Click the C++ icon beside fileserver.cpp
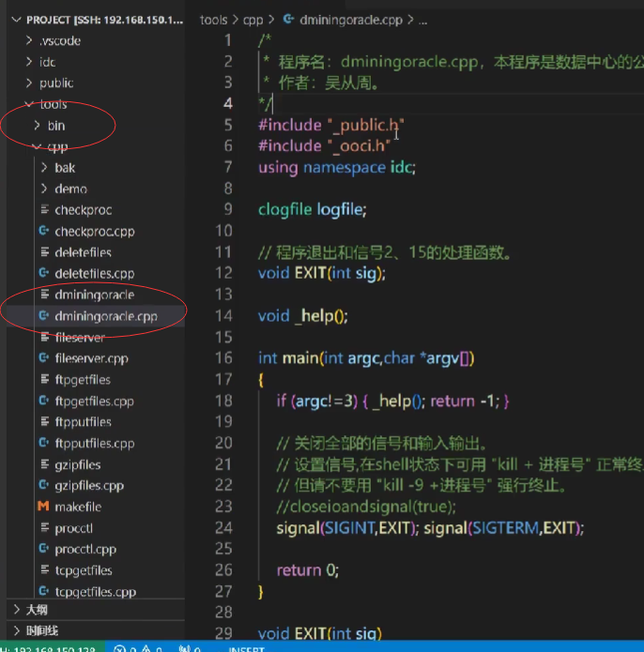The height and width of the screenshot is (652, 644). (44, 358)
